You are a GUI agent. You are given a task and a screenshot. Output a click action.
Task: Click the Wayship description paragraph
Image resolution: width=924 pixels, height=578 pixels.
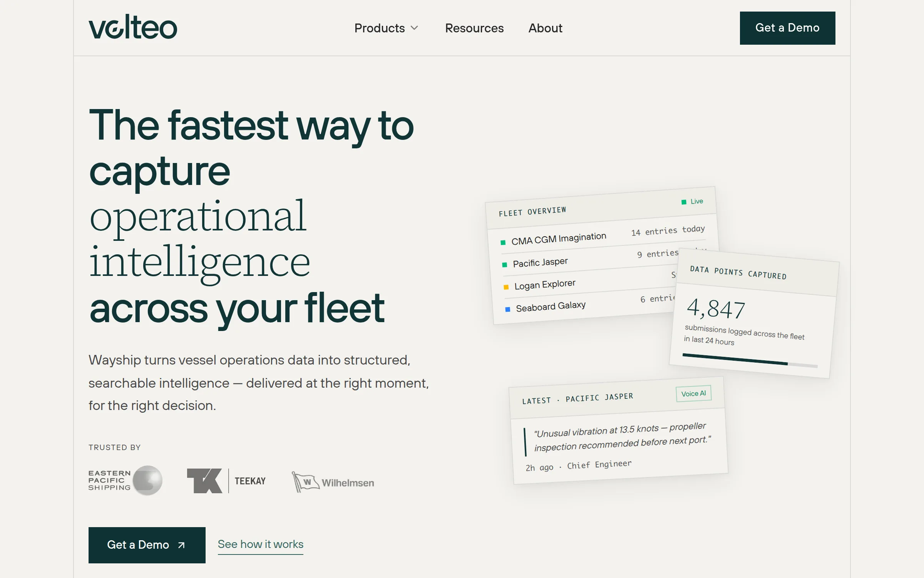pos(259,383)
